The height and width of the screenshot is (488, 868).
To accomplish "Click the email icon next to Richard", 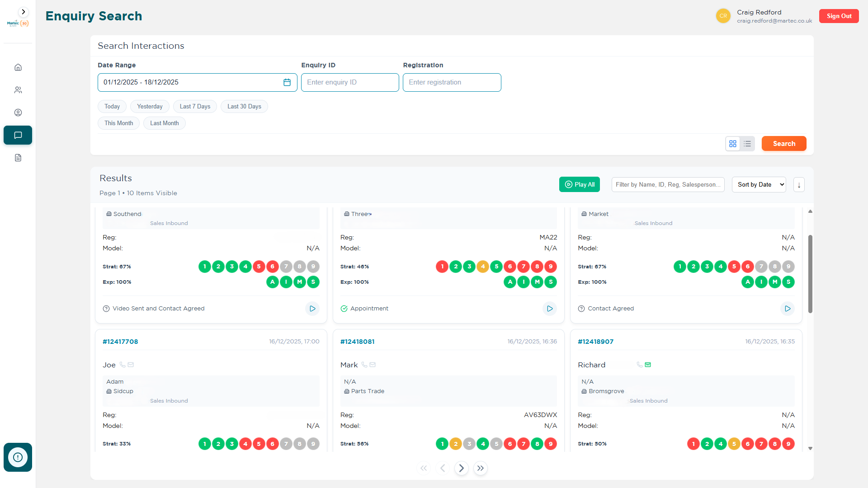I will pos(648,365).
